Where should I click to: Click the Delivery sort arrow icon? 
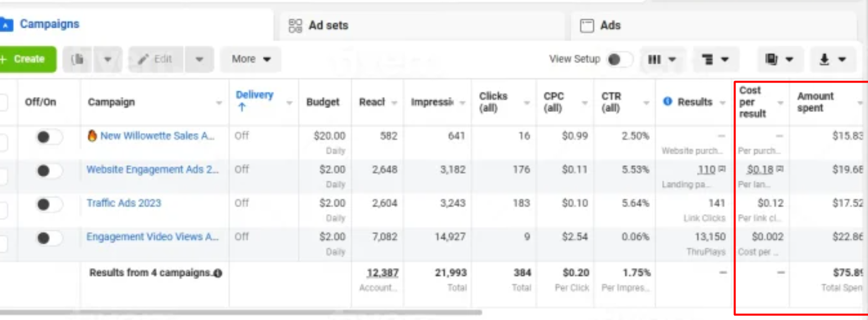(242, 107)
